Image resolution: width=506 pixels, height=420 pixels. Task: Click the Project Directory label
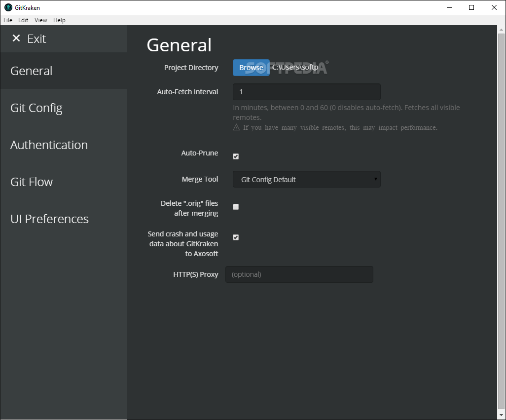(191, 68)
